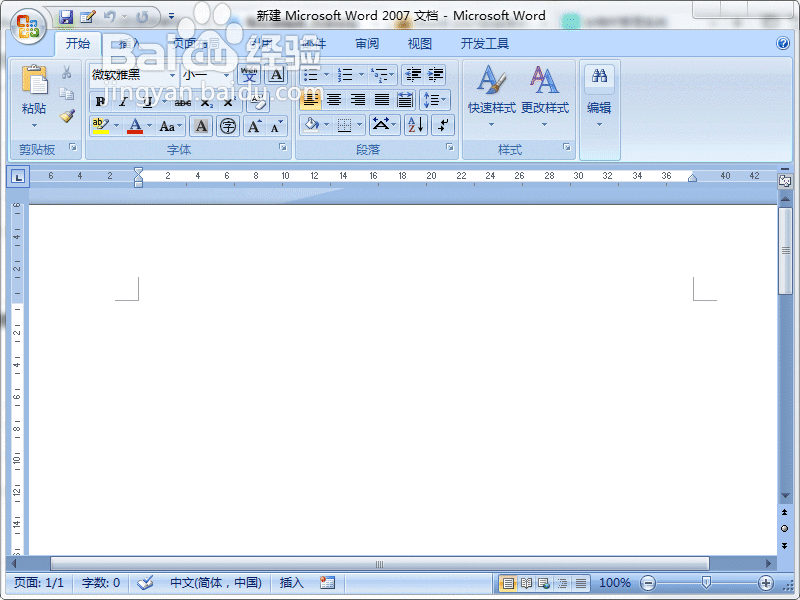Screen dimensions: 800x600
Task: Toggle subscript formatting
Action: 206,102
